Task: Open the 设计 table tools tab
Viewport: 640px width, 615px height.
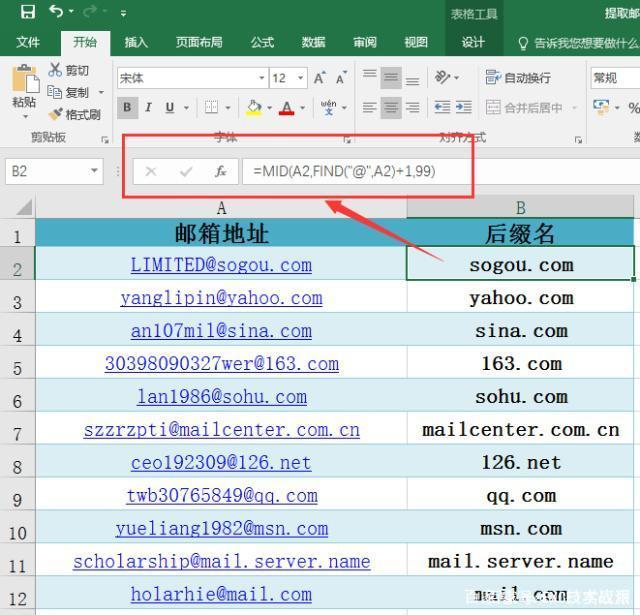Action: (473, 42)
